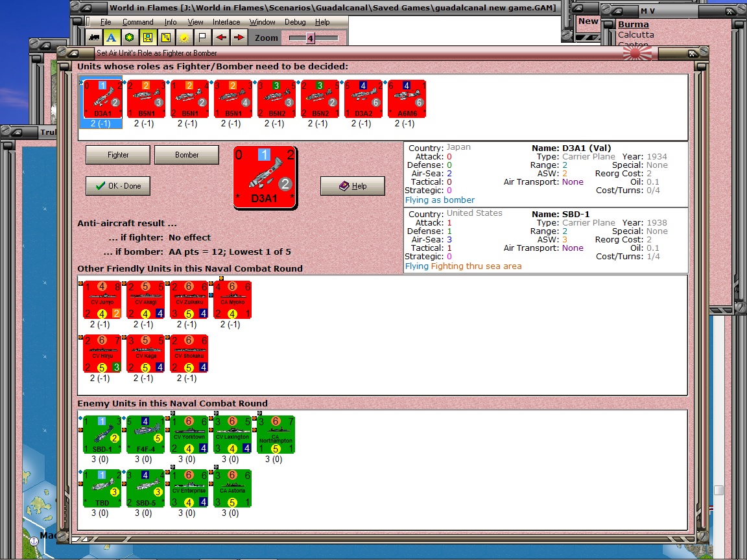Select the CV Hiryu friendly carrier

pos(102,353)
